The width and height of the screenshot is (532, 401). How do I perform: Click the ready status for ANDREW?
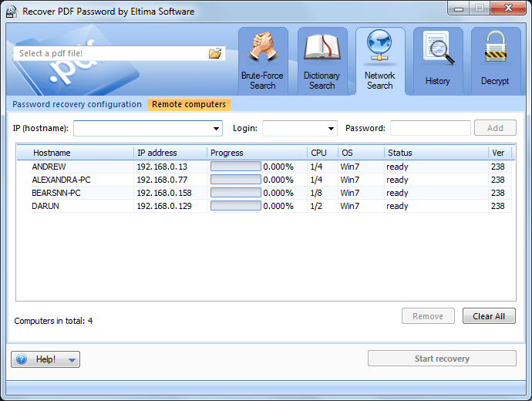tap(397, 167)
